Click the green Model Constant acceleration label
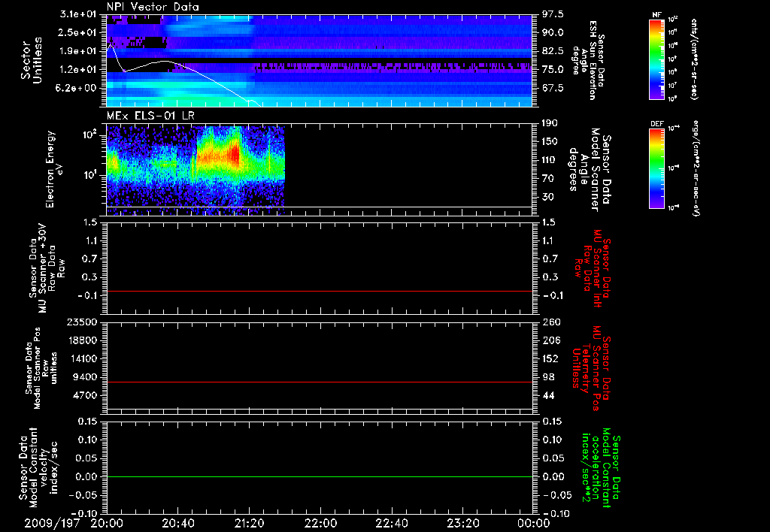The image size is (770, 532). (601, 468)
